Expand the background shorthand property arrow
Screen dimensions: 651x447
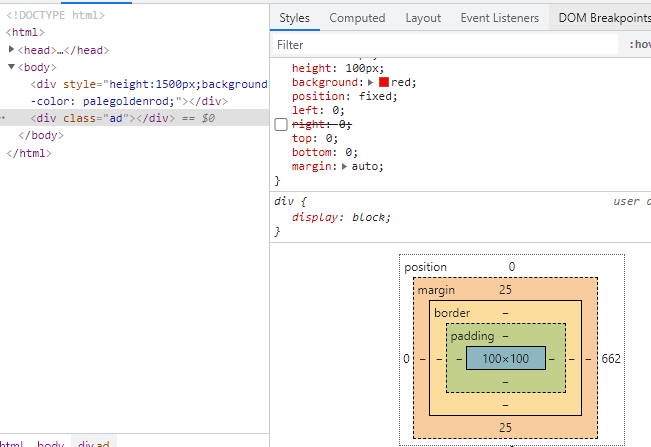click(x=372, y=82)
